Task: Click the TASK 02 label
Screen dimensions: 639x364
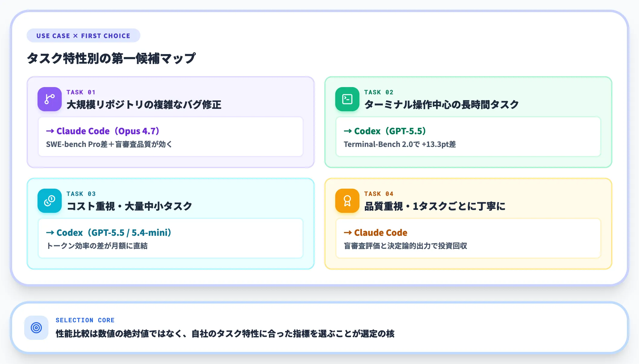Action: (x=379, y=92)
